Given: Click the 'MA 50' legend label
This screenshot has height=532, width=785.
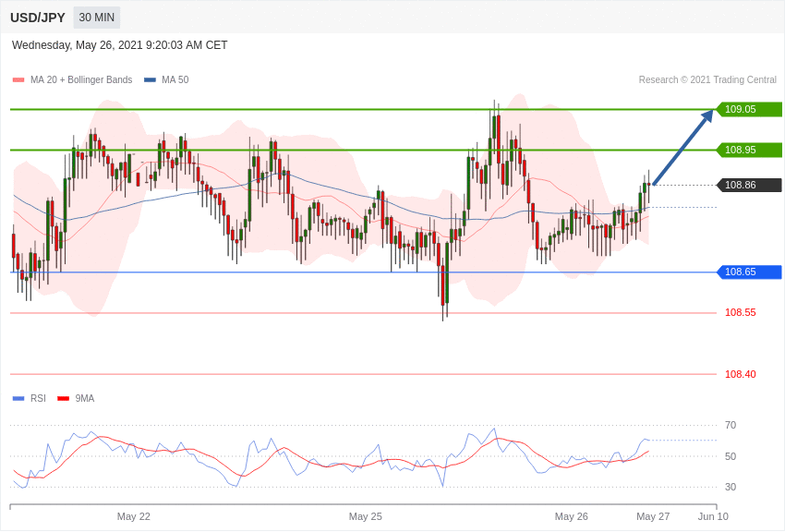Looking at the screenshot, I should (175, 80).
